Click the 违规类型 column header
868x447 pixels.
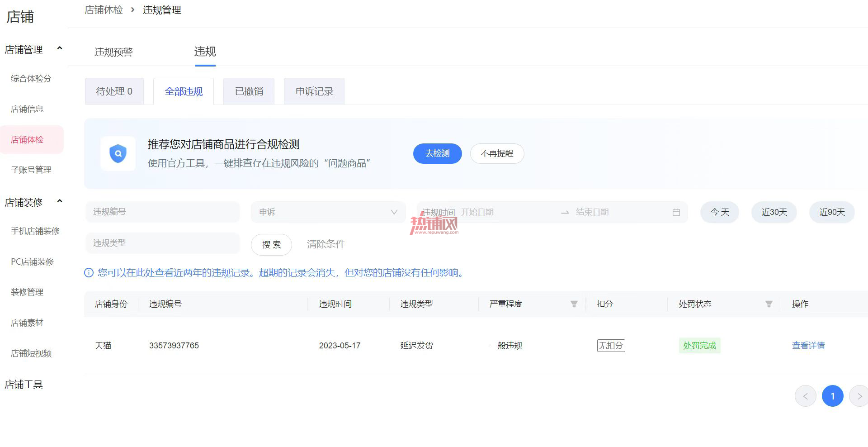tap(416, 304)
